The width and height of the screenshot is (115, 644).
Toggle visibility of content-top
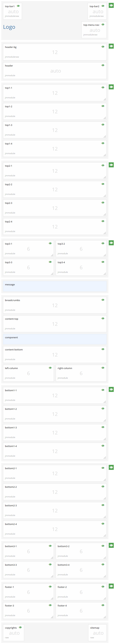pos(103,318)
